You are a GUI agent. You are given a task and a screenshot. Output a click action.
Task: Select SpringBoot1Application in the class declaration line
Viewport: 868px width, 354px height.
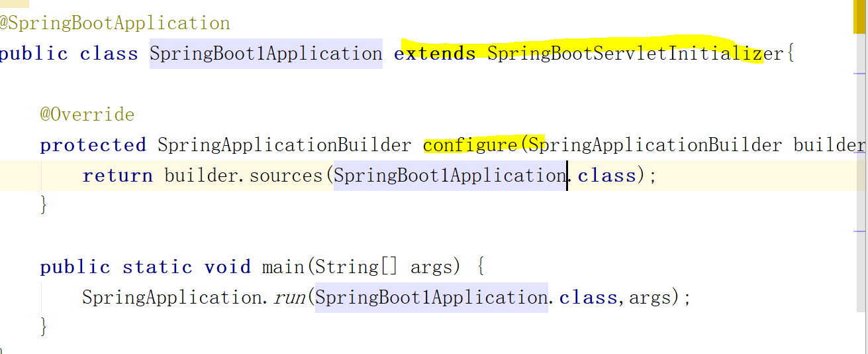click(x=265, y=54)
